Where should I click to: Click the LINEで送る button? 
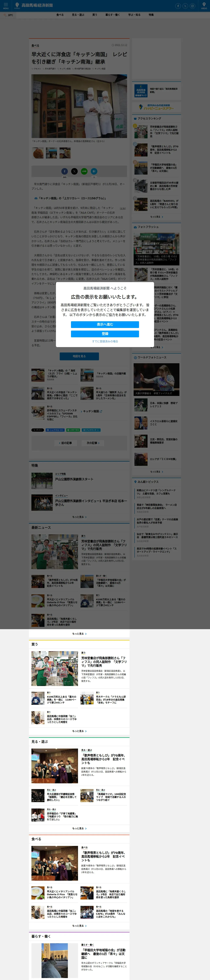[x=73, y=430]
